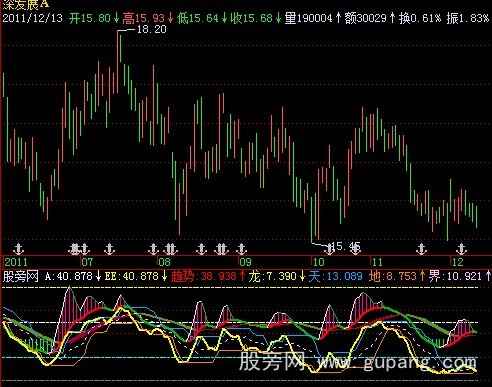Click the 18.20 peak price label
Image resolution: width=492 pixels, height=387 pixels.
152,29
